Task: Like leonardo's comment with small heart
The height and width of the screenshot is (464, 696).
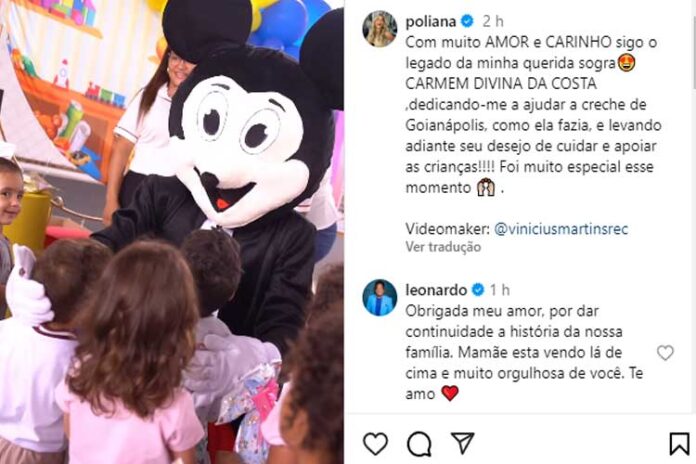Action: (x=665, y=353)
